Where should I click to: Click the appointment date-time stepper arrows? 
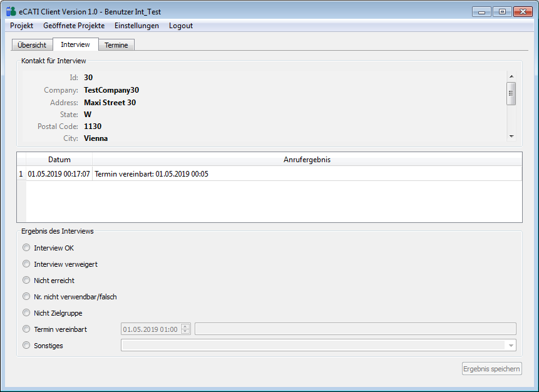pyautogui.click(x=185, y=329)
